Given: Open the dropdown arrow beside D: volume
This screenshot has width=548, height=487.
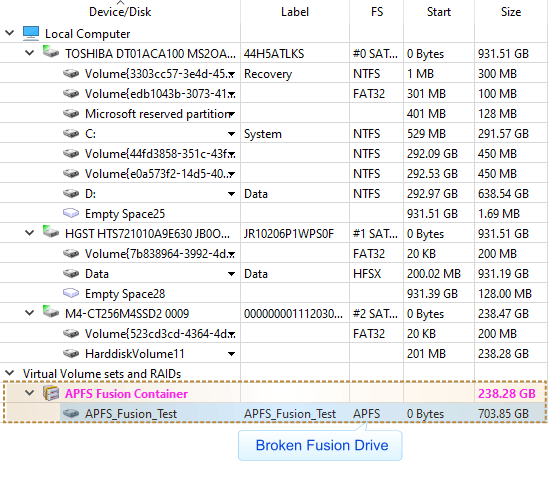Looking at the screenshot, I should point(231,194).
